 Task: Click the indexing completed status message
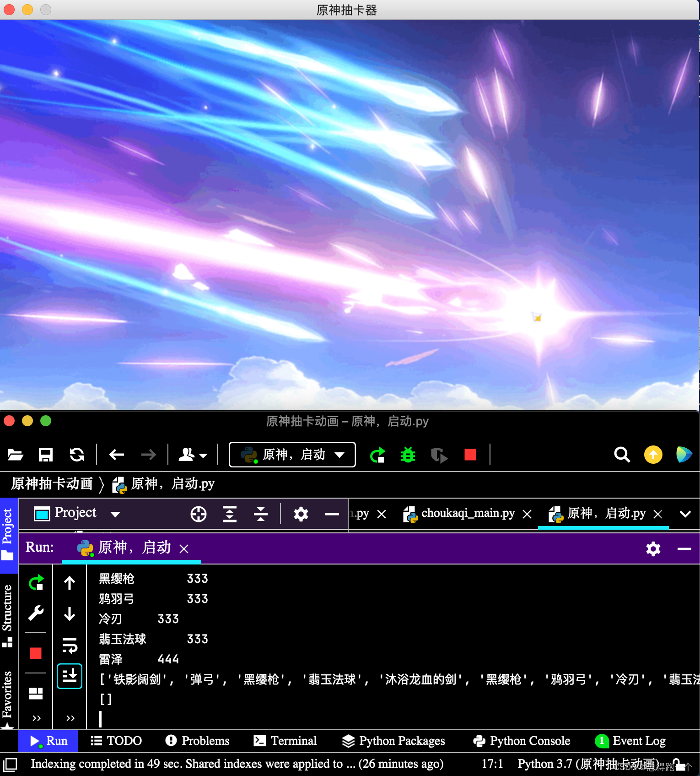(x=237, y=764)
